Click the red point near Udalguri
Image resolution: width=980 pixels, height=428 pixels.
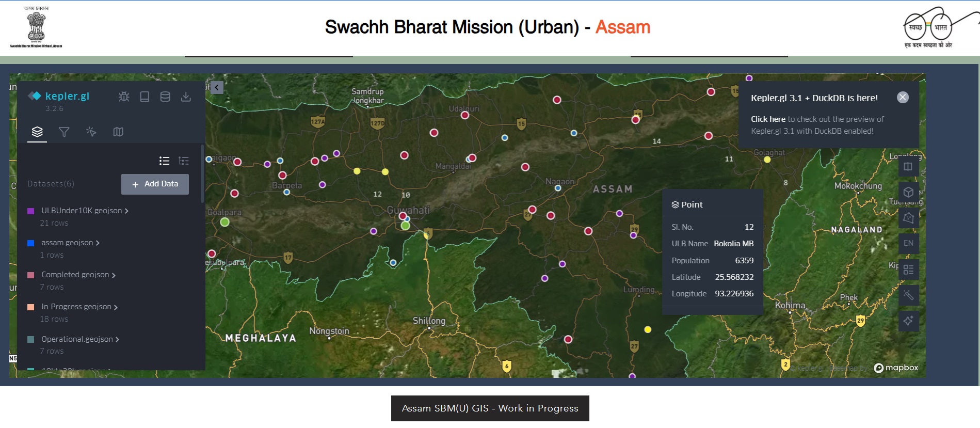point(465,115)
